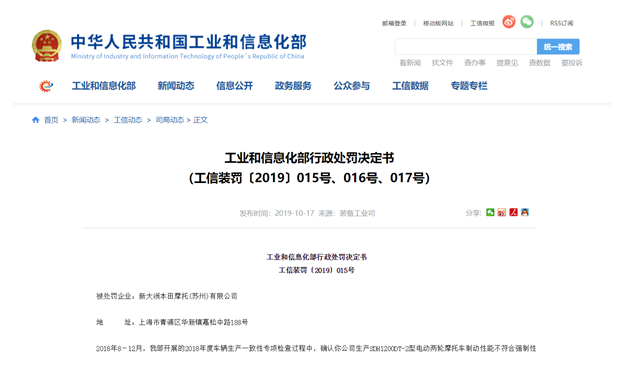Screen dimensions: 617x367
Task: Open the 专题专栏 navigation menu
Action: tap(469, 86)
